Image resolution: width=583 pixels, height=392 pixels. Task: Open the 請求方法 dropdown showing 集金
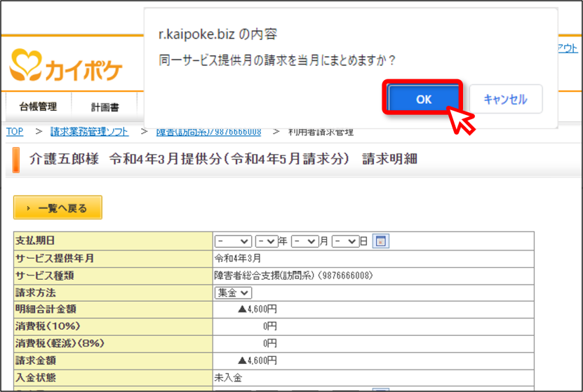pos(233,293)
